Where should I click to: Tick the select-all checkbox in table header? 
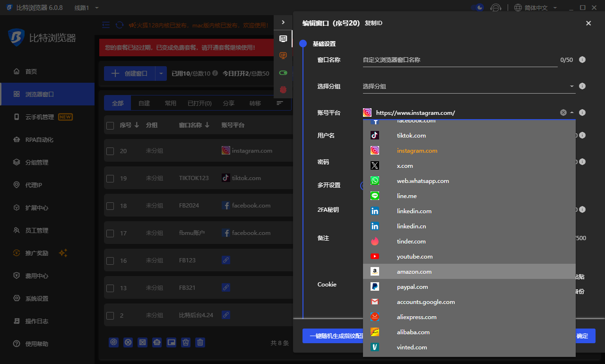pyautogui.click(x=110, y=125)
